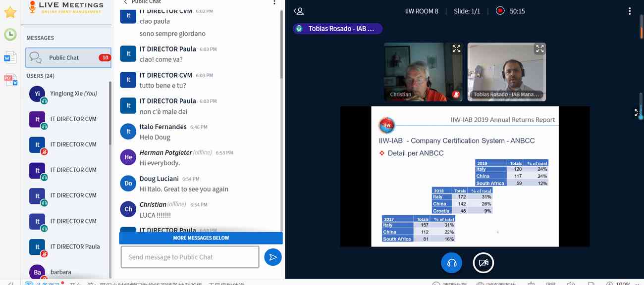Click the Herman Potgieter sender name

click(x=165, y=152)
